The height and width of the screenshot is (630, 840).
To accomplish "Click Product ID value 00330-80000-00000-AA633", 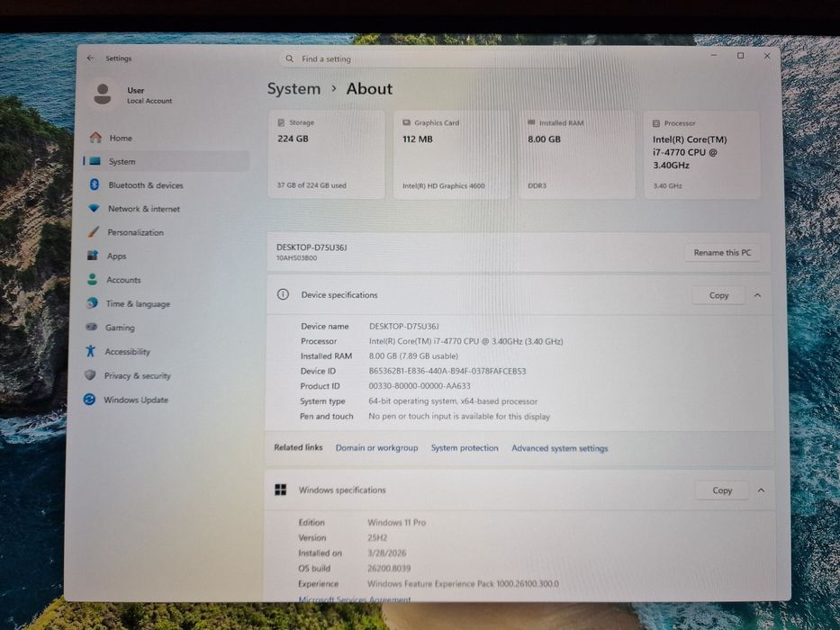I will coord(420,386).
